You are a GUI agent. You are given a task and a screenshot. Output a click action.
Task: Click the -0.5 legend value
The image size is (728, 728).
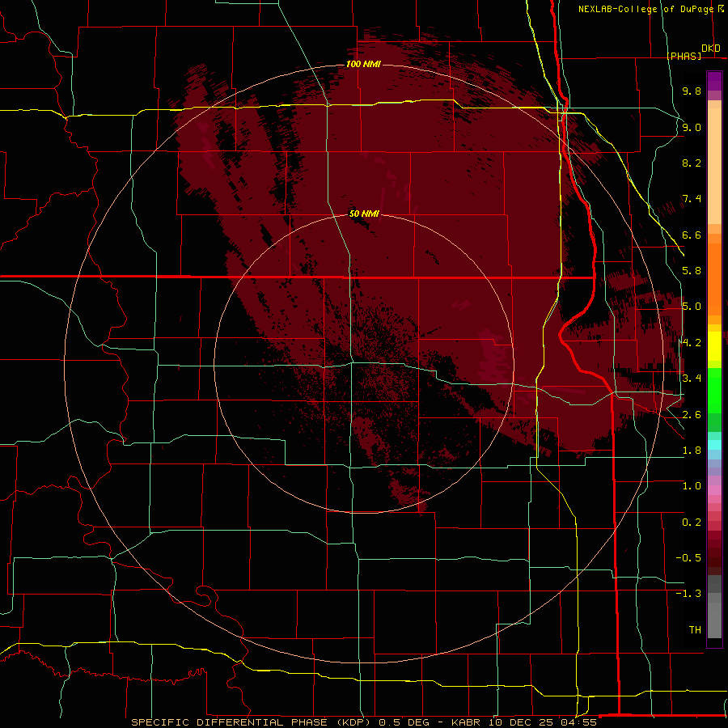(x=688, y=558)
